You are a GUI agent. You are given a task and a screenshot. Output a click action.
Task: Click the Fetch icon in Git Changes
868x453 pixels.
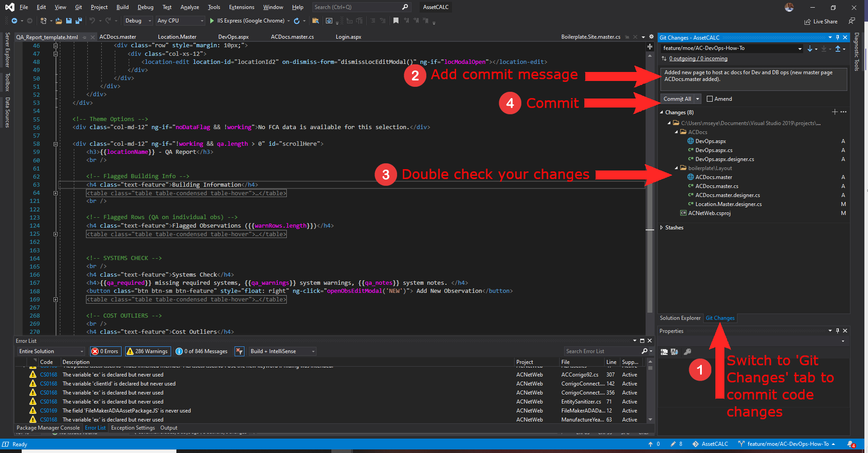(x=810, y=49)
